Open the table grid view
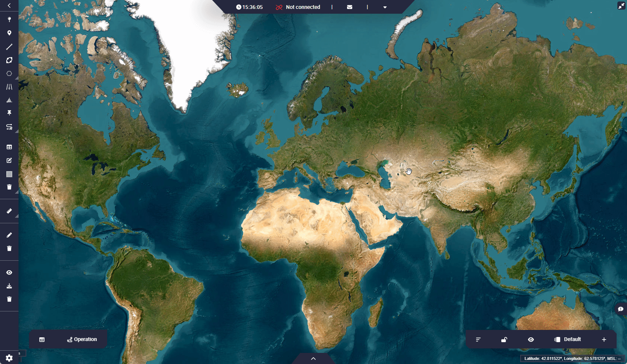The image size is (627, 364). [x=9, y=147]
